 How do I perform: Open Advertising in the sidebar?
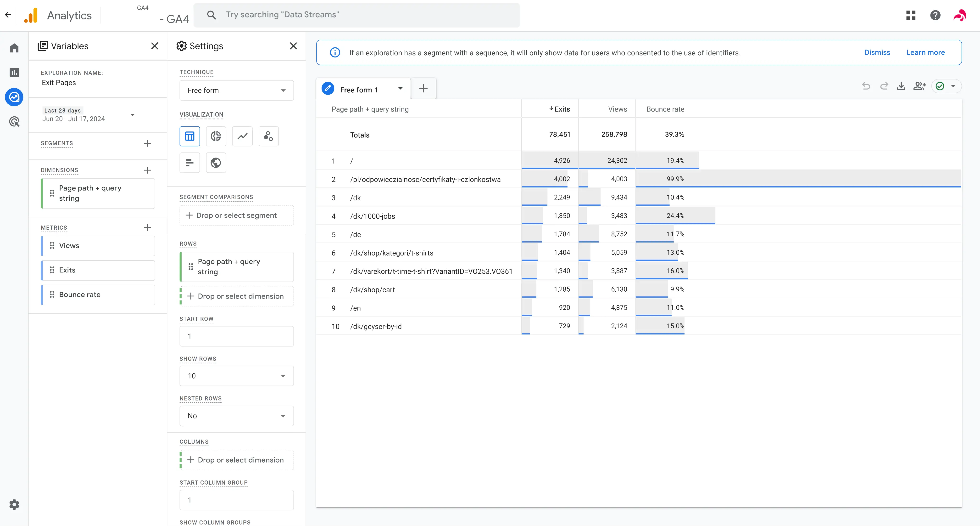tap(14, 122)
